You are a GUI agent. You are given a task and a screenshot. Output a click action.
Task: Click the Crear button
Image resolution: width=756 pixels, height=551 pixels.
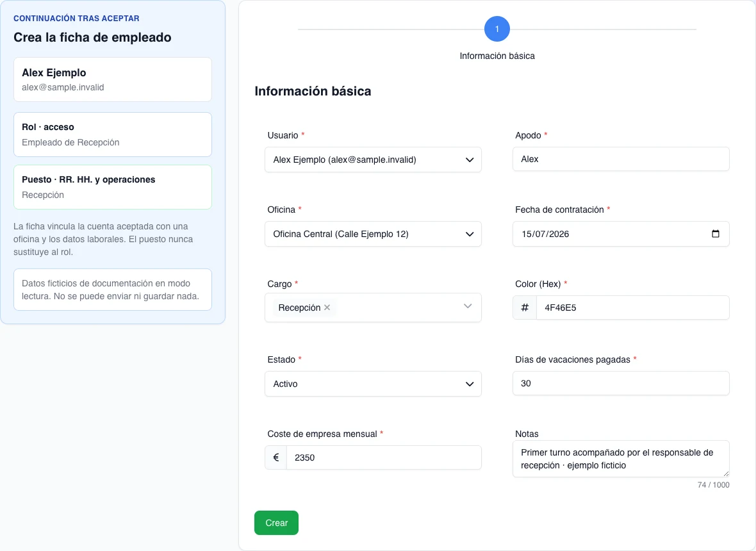(x=276, y=523)
